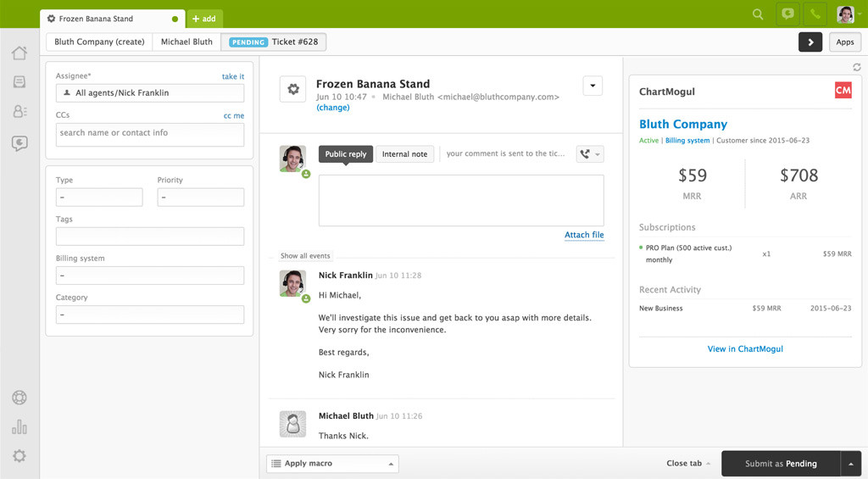The width and height of the screenshot is (868, 479).
Task: Click the Active status label
Action: pyautogui.click(x=648, y=141)
